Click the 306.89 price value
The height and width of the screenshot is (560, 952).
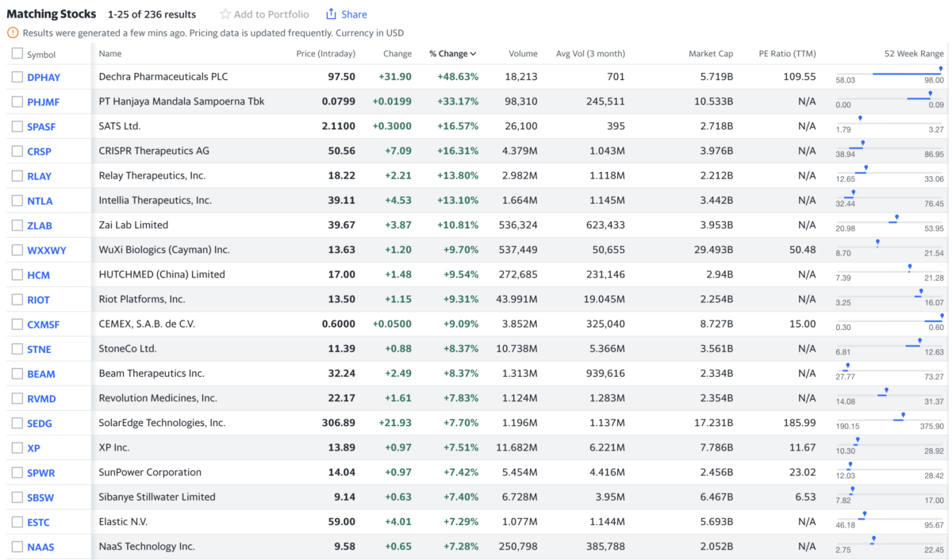click(x=339, y=423)
